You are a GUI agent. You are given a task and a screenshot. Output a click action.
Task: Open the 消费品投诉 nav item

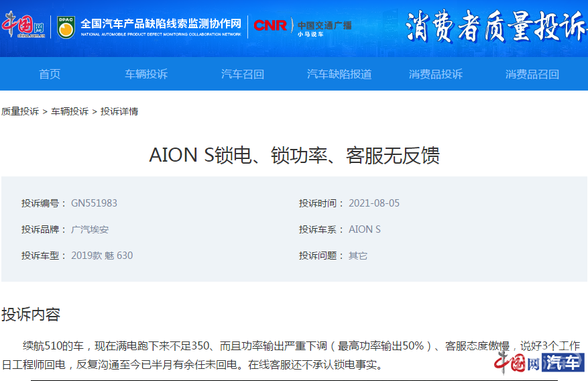(x=436, y=74)
